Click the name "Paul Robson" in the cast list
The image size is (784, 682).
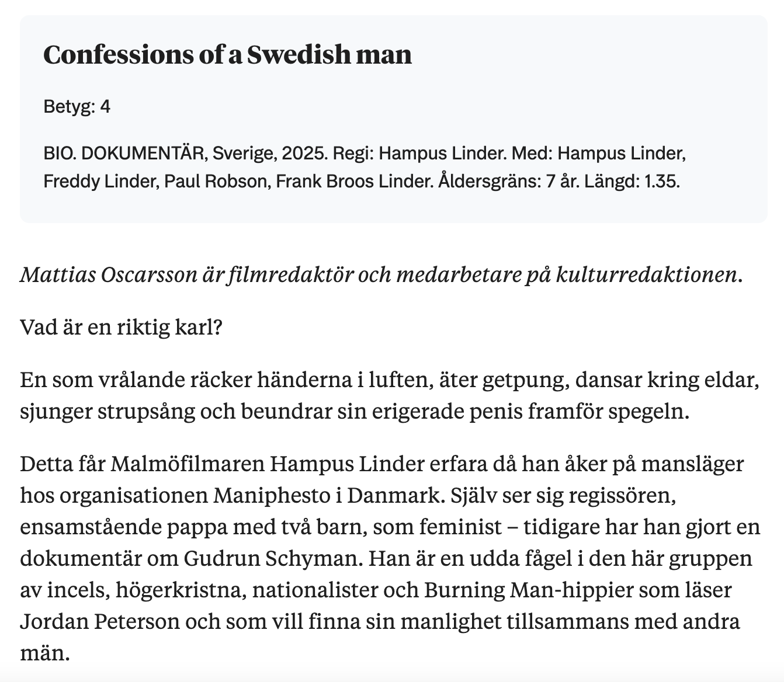(x=215, y=182)
